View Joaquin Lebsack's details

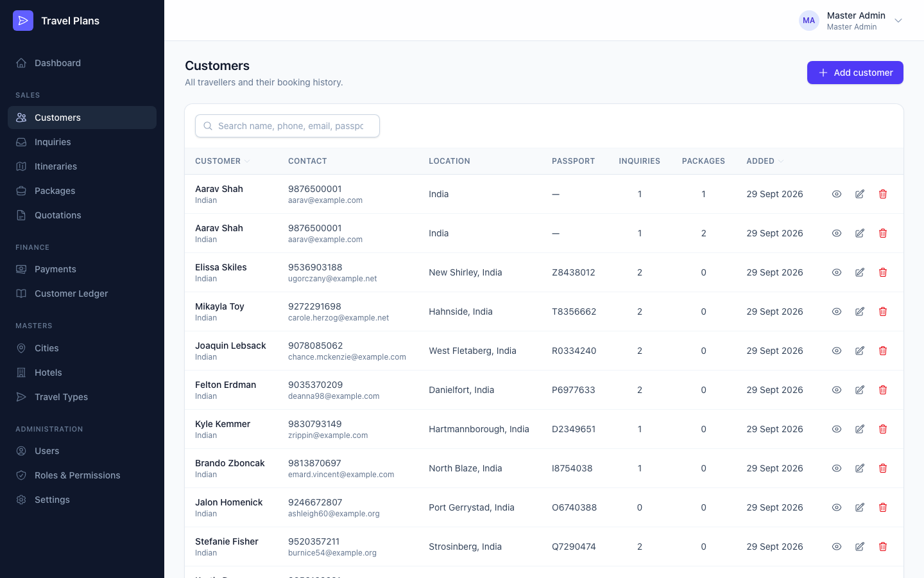click(x=837, y=351)
